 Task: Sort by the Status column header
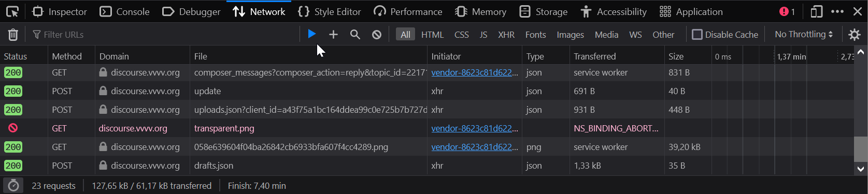click(x=24, y=56)
